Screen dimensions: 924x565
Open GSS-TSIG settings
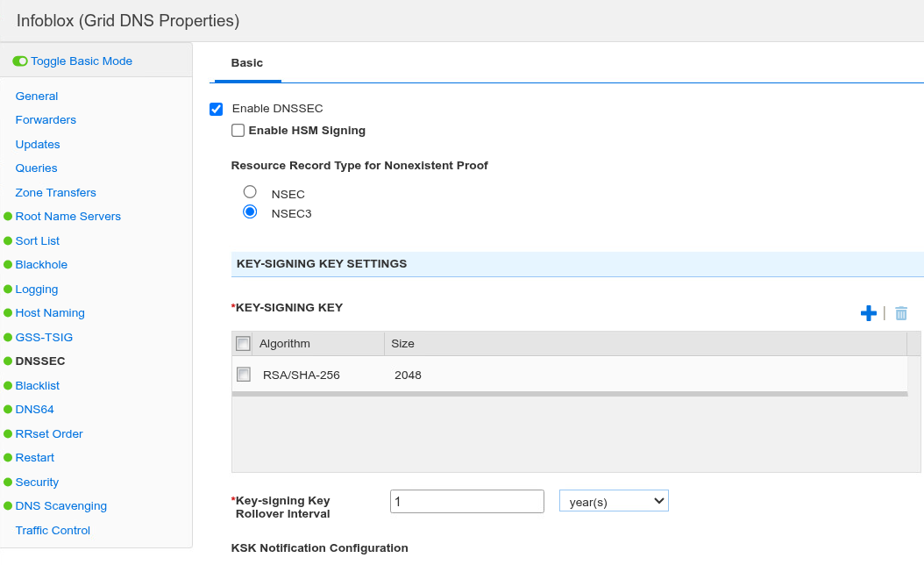click(44, 338)
